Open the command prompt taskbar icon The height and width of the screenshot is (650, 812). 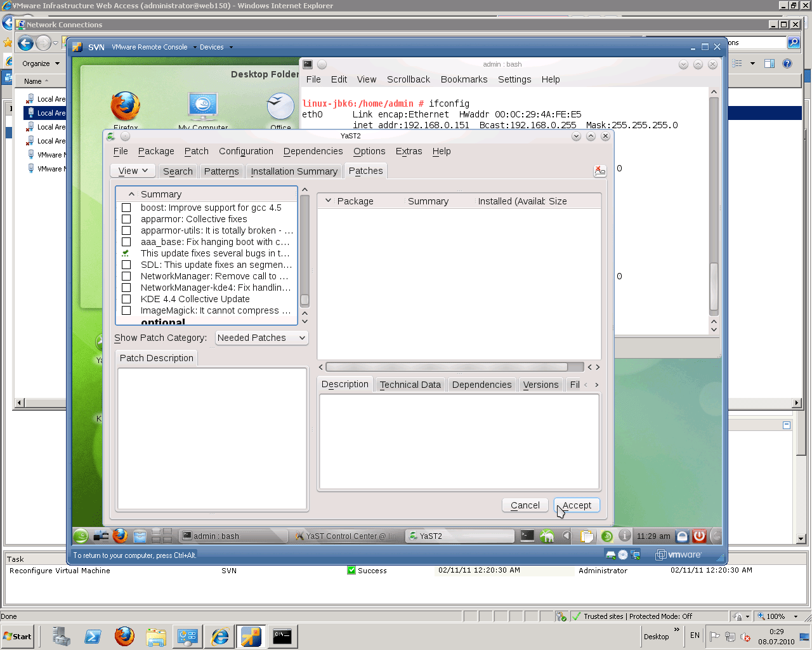(x=282, y=636)
